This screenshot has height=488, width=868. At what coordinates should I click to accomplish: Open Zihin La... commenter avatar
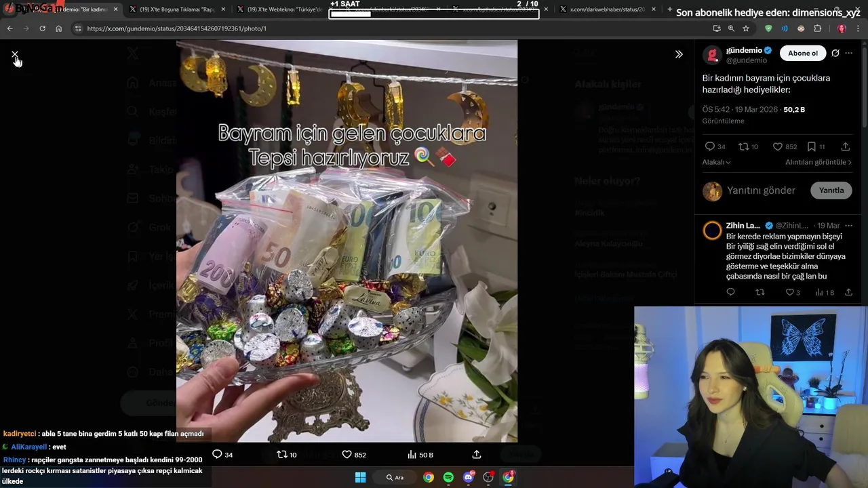712,230
